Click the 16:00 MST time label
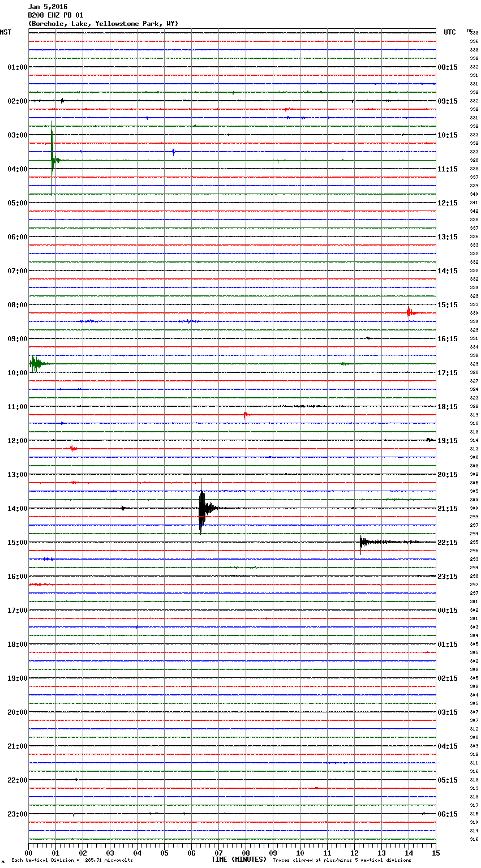 (18, 577)
